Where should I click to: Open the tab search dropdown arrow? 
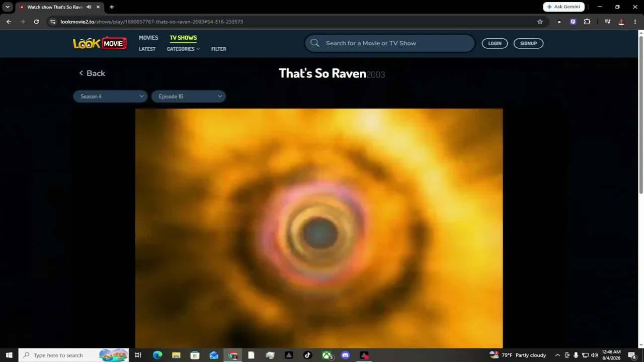coord(8,7)
